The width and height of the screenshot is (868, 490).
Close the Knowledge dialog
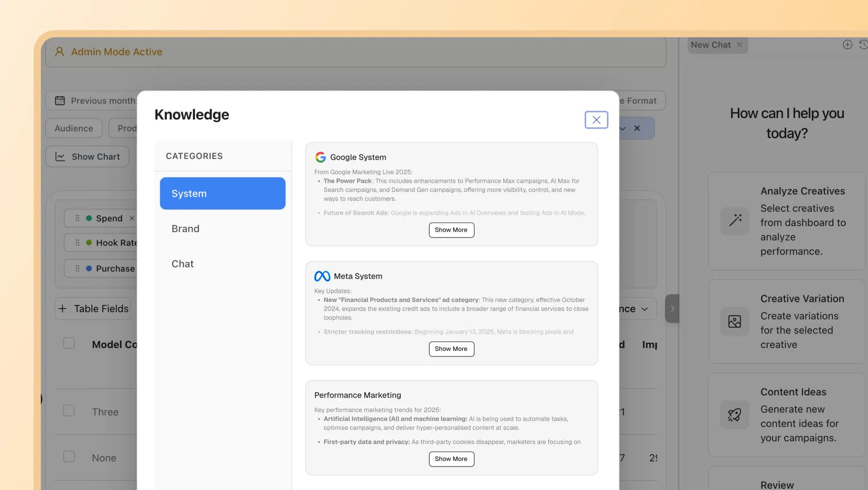[x=596, y=120]
